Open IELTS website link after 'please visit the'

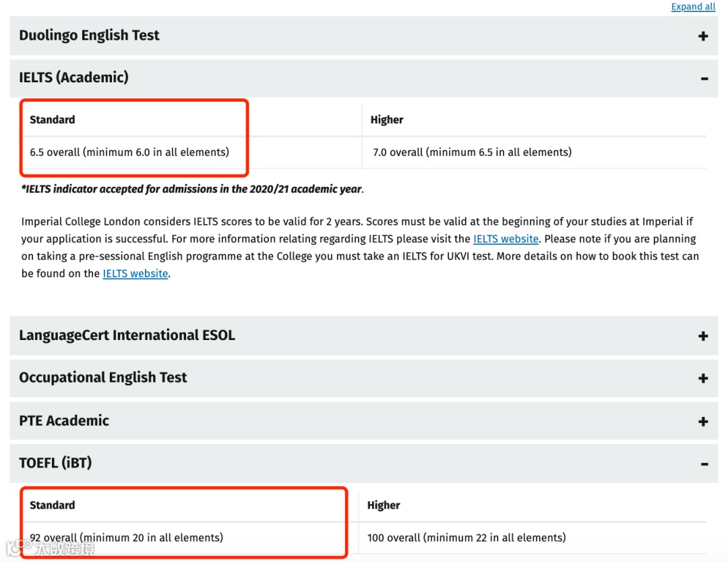click(x=506, y=239)
